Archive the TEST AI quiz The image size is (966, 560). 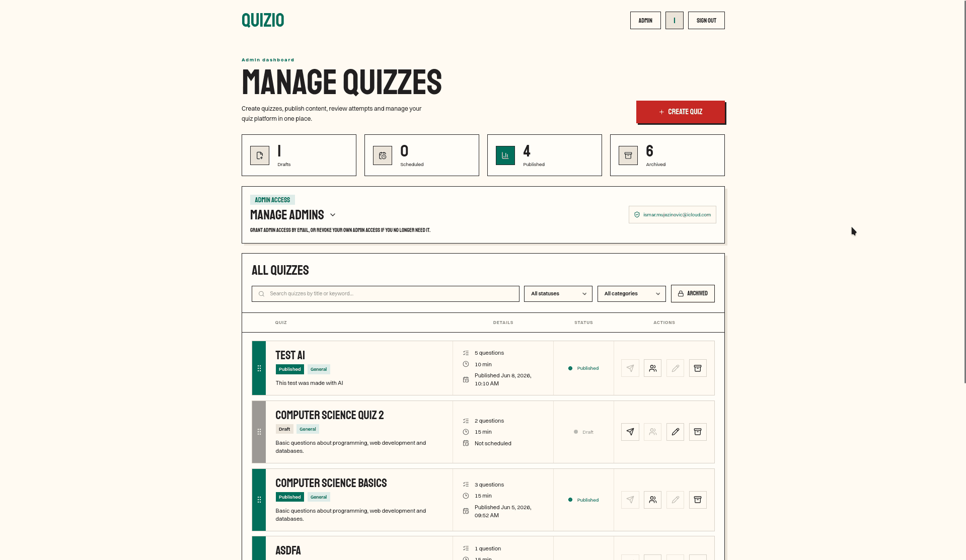coord(698,368)
